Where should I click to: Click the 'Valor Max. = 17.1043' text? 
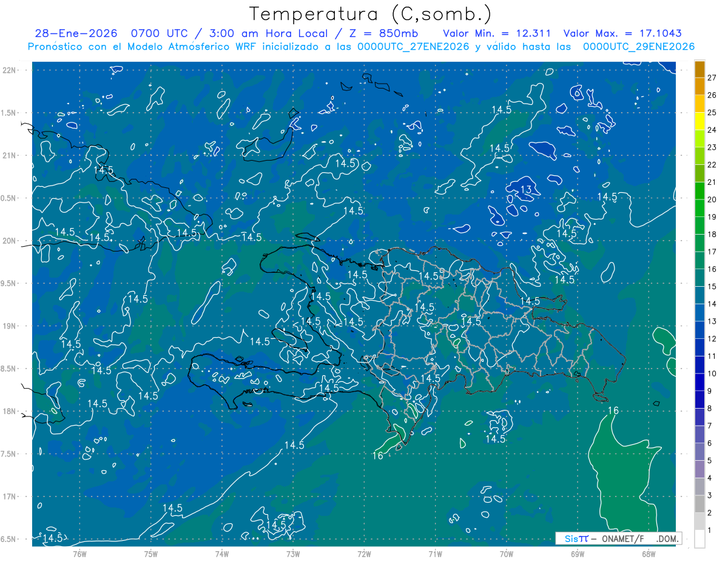pyautogui.click(x=622, y=33)
